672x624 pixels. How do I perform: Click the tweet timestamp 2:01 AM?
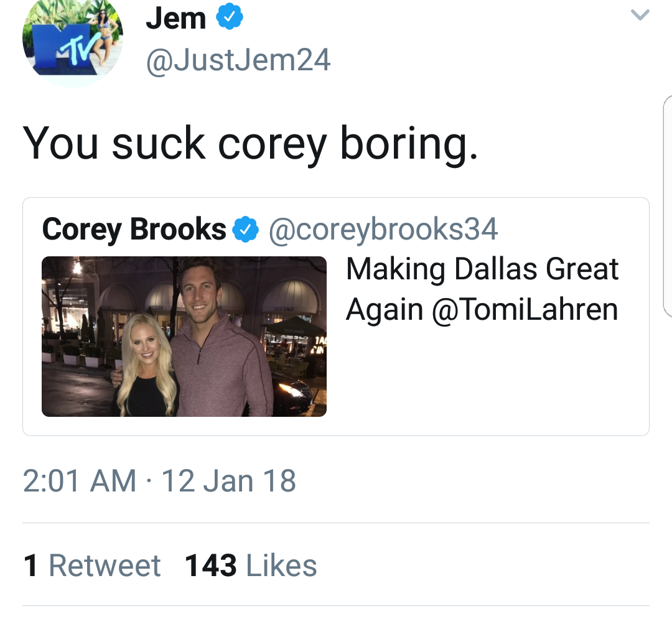click(79, 481)
